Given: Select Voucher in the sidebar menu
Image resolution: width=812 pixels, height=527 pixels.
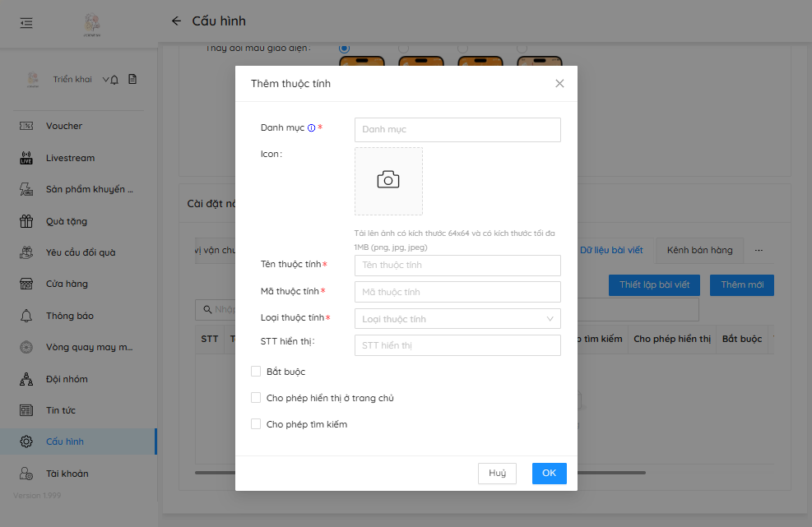Looking at the screenshot, I should pos(64,126).
